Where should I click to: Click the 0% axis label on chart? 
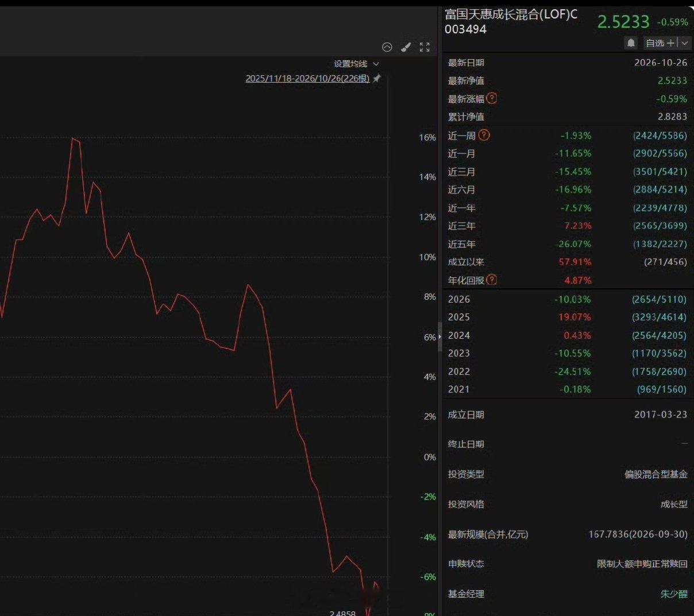[x=430, y=457]
